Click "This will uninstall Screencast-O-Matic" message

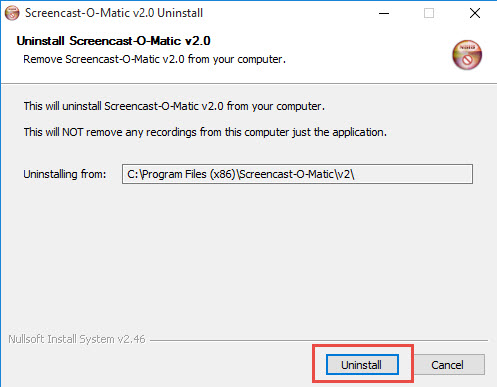174,106
